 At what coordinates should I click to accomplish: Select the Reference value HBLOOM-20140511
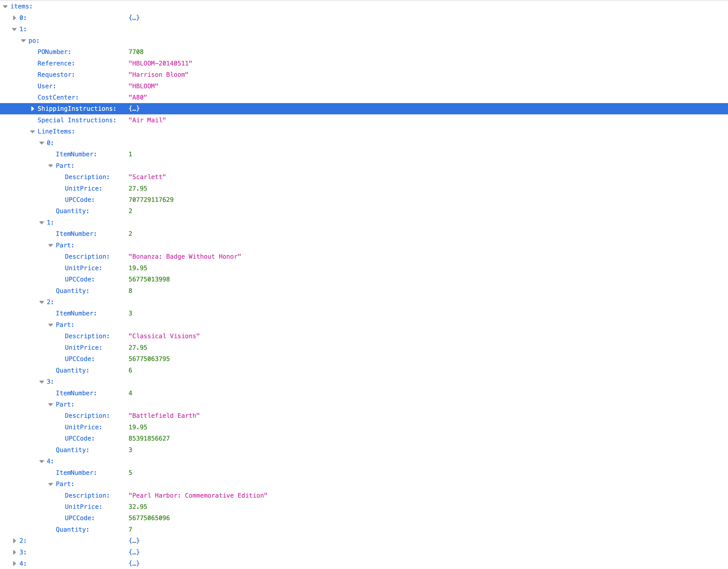coord(160,63)
